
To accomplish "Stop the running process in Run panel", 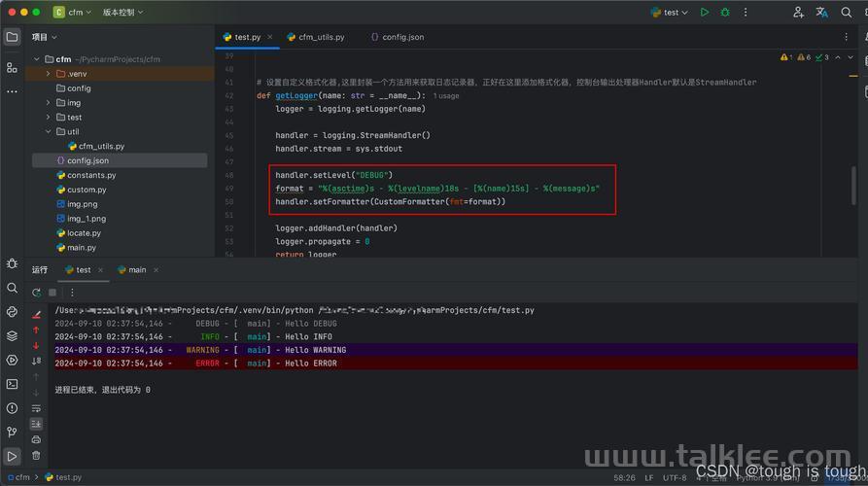I will click(52, 293).
